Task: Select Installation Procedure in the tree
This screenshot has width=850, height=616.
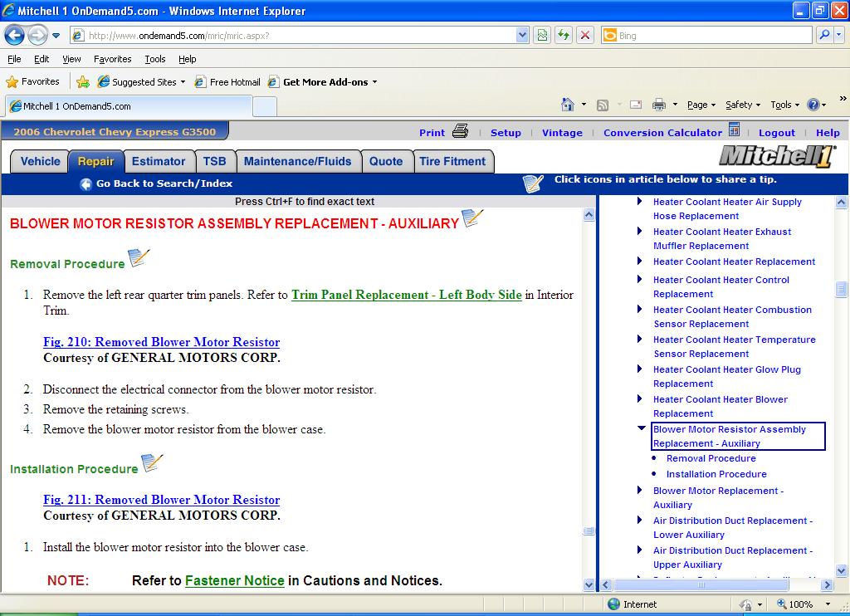Action: tap(716, 474)
